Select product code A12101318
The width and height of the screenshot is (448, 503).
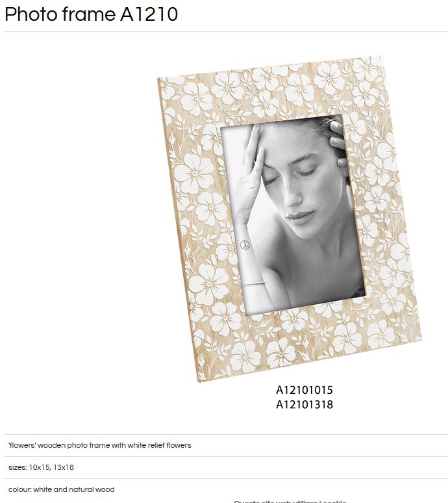pos(305,404)
